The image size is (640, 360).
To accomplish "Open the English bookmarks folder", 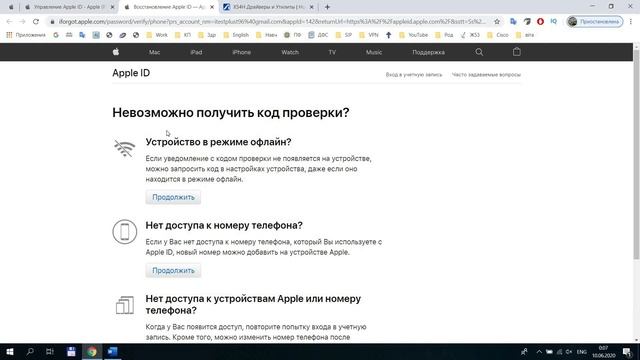I will pos(236,35).
